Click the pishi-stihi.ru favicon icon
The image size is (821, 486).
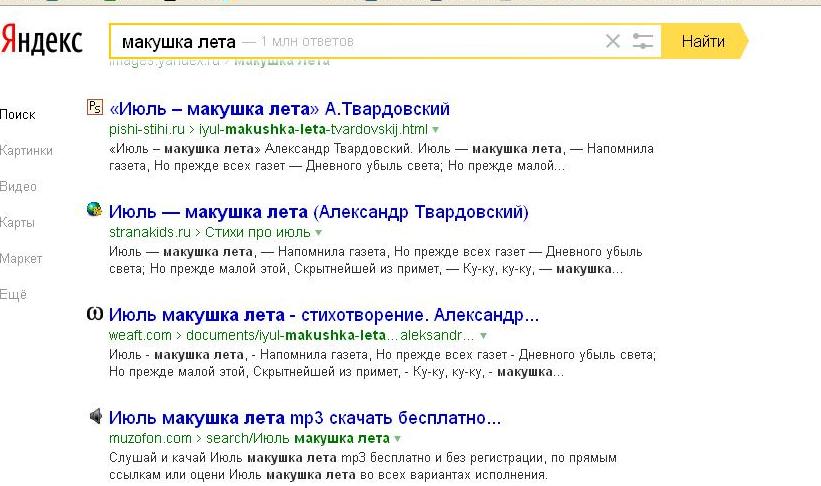coord(95,107)
